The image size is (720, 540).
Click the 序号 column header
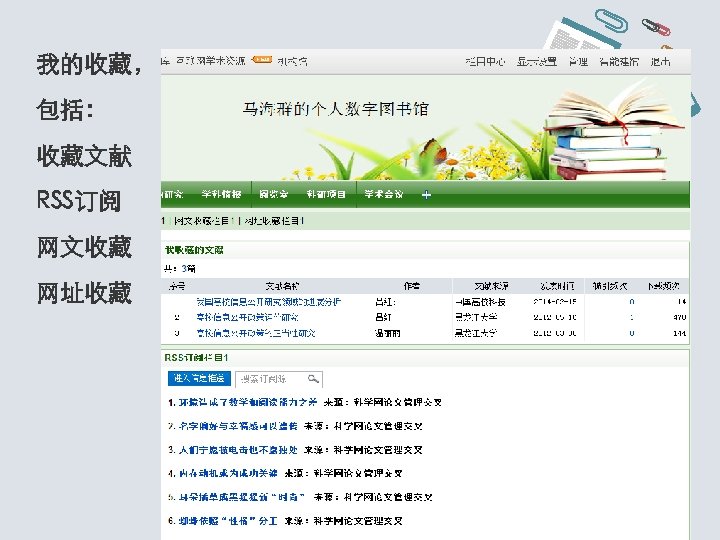(x=177, y=286)
